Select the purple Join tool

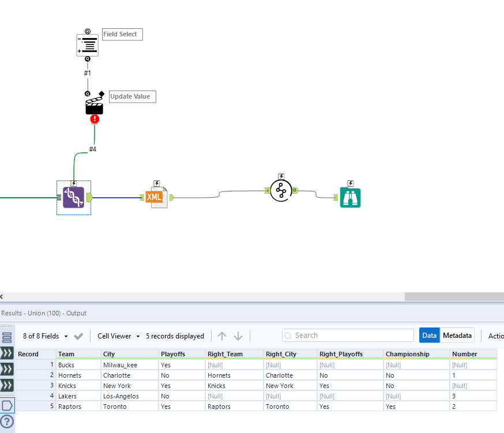(73, 197)
